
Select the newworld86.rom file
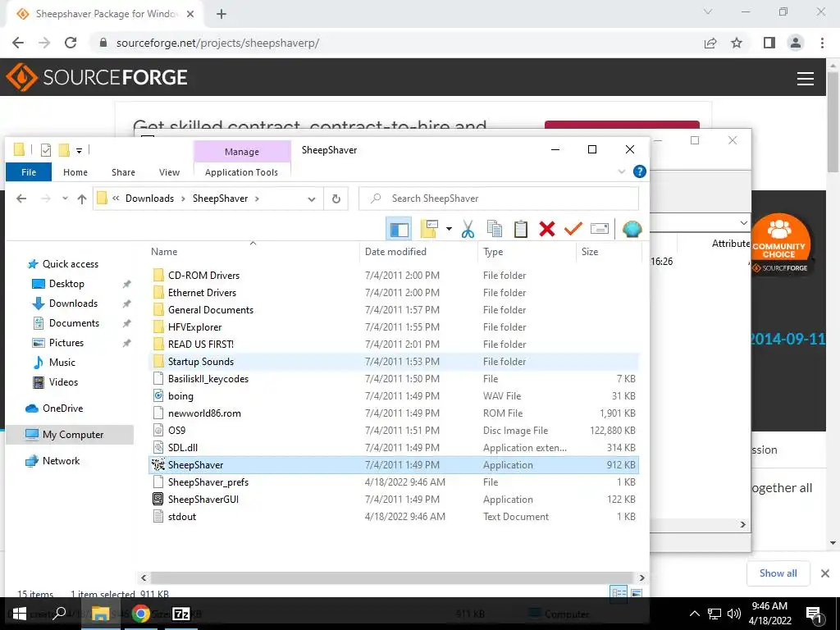[x=204, y=413]
